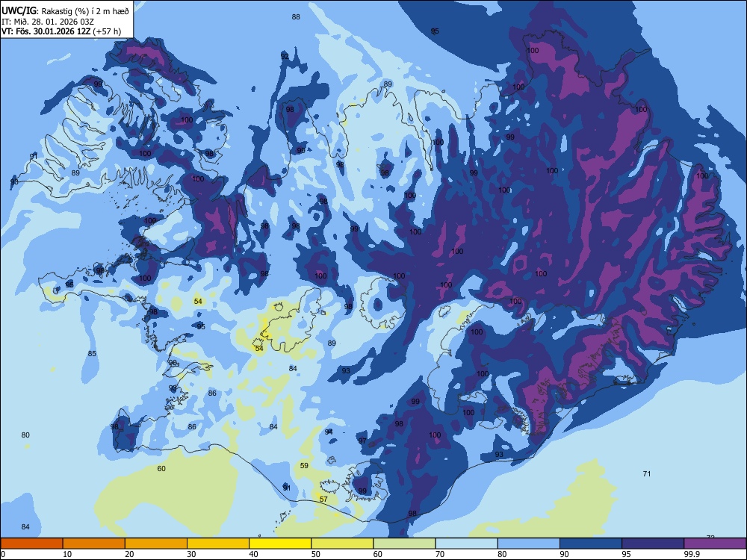Screen dimensions: 747x560
Task: Click the '59' humidity value on the map
Action: 304,466
